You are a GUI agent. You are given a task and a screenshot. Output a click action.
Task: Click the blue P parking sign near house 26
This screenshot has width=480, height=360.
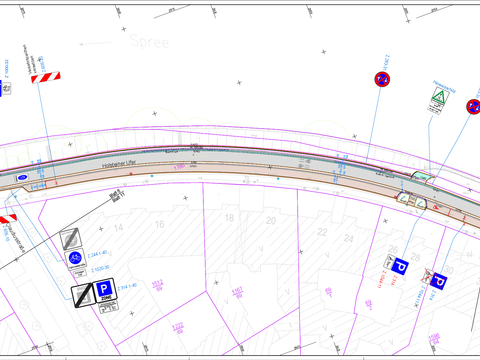click(400, 266)
